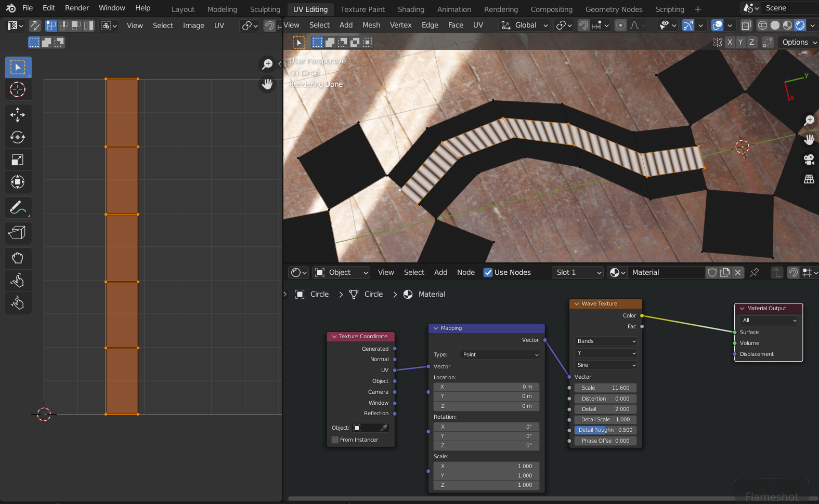Enable the From Instancer checkbox
This screenshot has width=819, height=504.
[335, 440]
